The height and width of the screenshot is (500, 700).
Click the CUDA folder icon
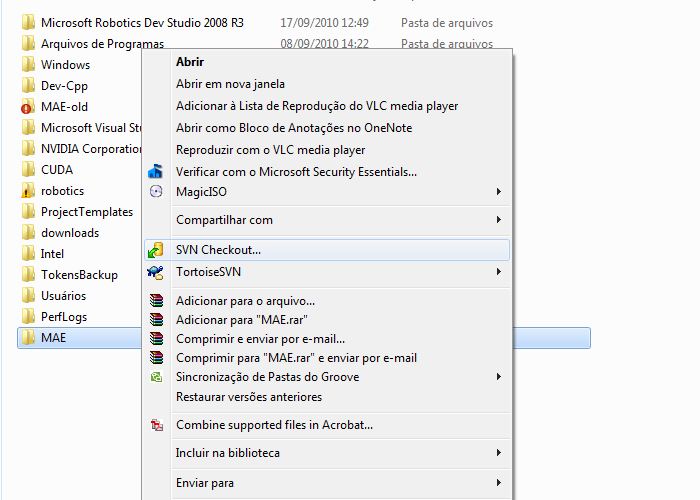tap(28, 169)
